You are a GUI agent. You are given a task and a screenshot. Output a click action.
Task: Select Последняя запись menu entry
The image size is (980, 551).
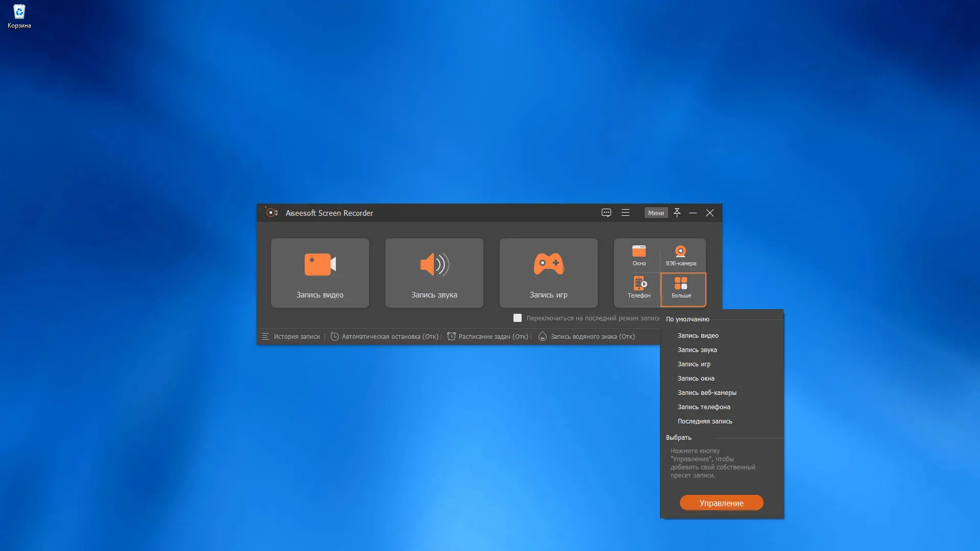coord(705,421)
